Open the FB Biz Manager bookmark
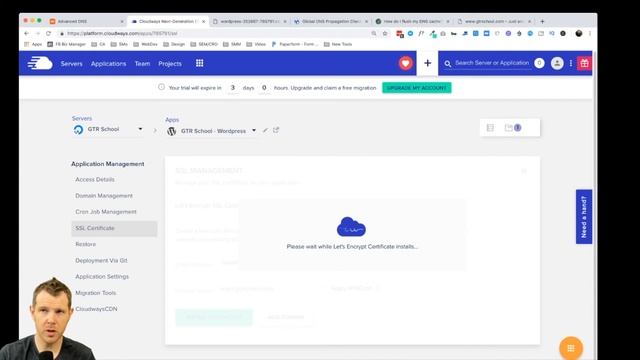The width and height of the screenshot is (640, 360). [67, 44]
